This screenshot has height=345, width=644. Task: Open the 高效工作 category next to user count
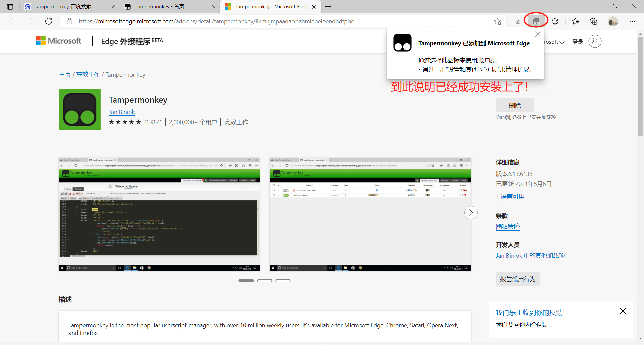[236, 122]
